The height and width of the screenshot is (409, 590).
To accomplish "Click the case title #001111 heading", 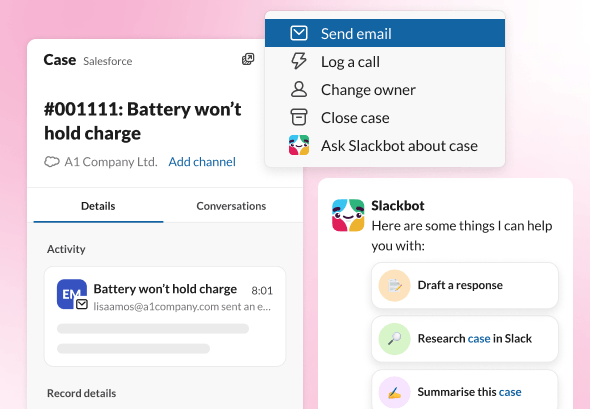I will [142, 121].
